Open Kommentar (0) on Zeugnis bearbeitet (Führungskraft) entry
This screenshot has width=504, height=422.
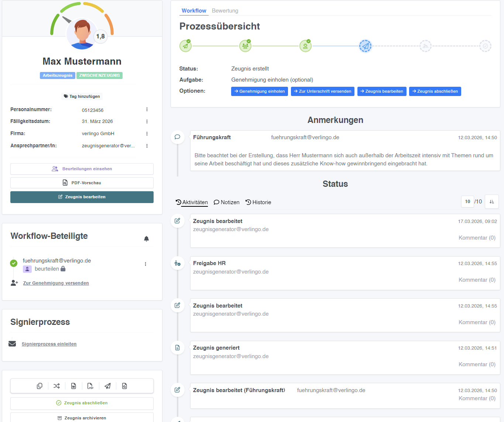click(x=477, y=398)
